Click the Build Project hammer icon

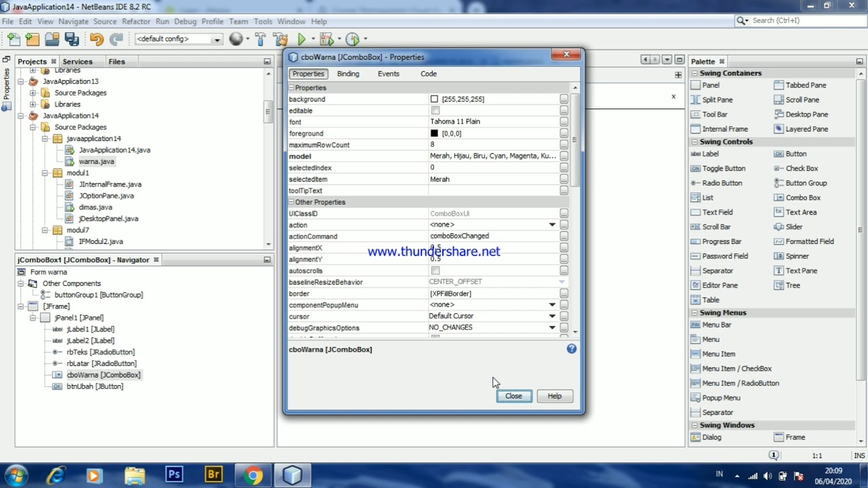pyautogui.click(x=260, y=39)
